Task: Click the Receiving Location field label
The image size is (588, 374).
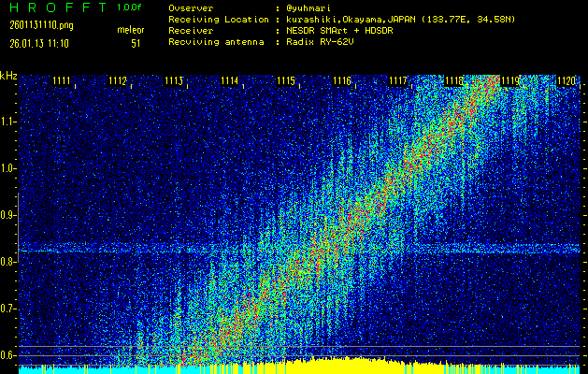Action: click(x=219, y=20)
